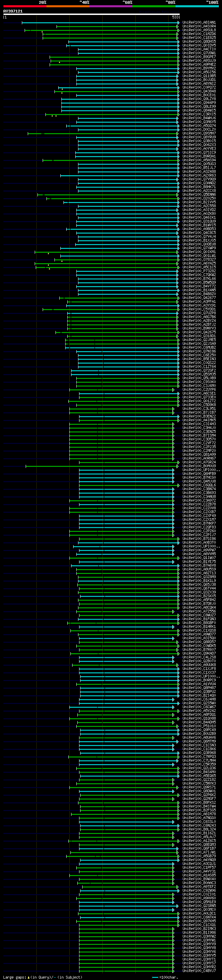The image size is (222, 980).
Task: Select the UniRef100_Q05UG3 label
Action: click(199, 164)
